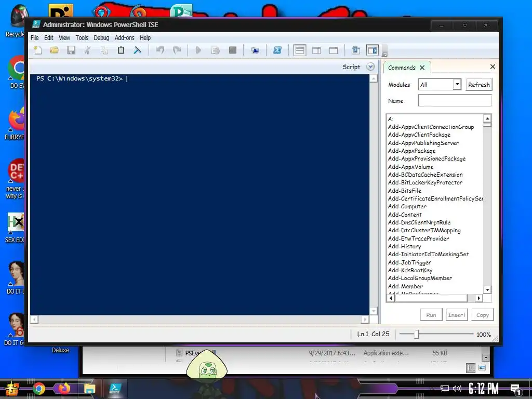Click the Save floppy disk icon
This screenshot has width=532, height=399.
tap(71, 50)
